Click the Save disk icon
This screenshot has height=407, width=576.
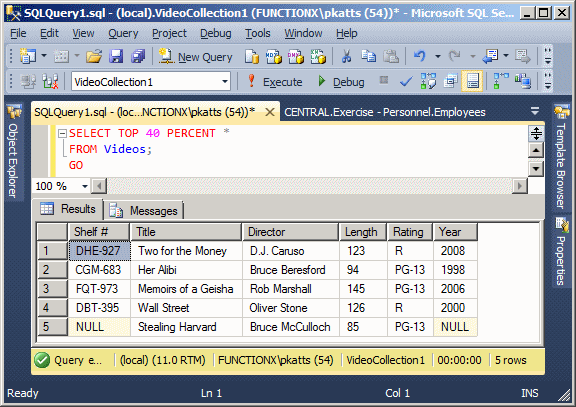pos(116,57)
